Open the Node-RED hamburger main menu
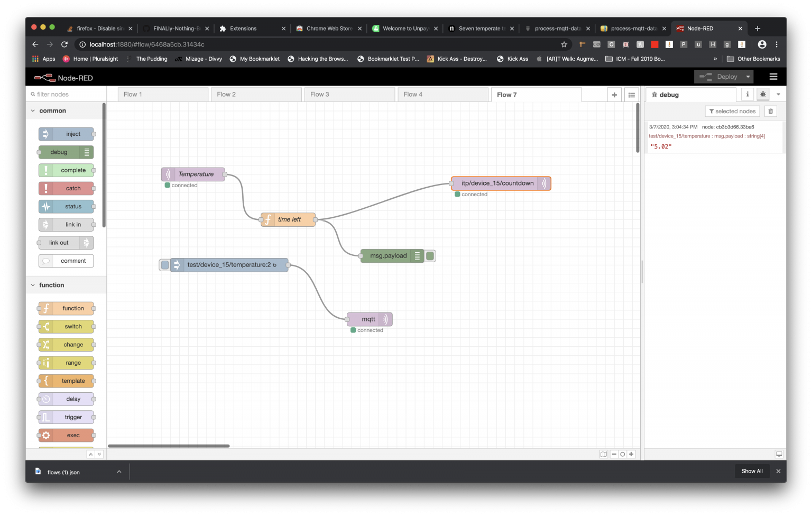812x516 pixels. pos(773,77)
